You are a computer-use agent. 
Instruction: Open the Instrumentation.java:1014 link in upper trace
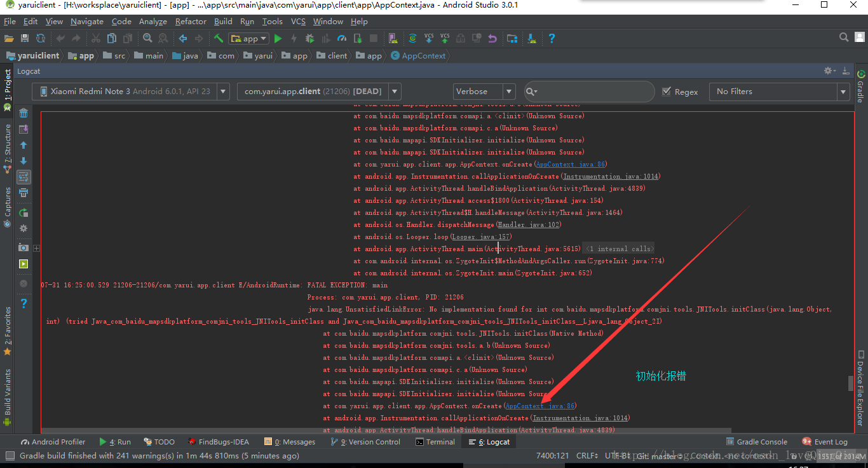click(x=611, y=176)
